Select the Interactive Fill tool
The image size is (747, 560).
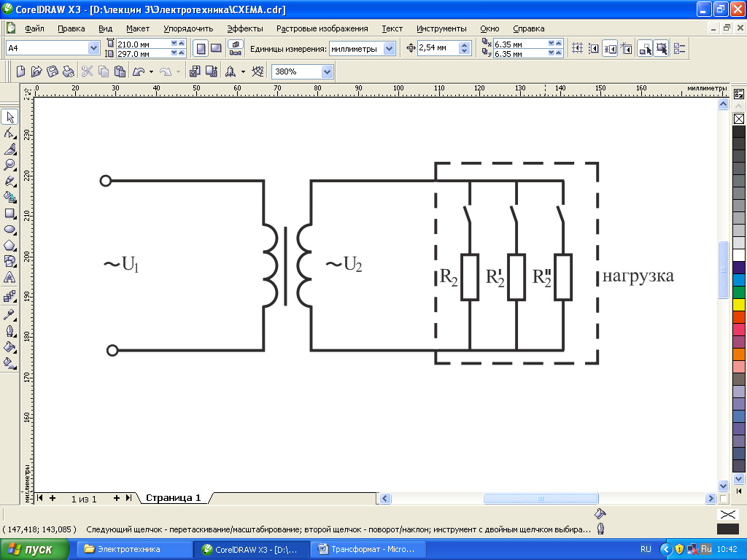click(x=10, y=363)
